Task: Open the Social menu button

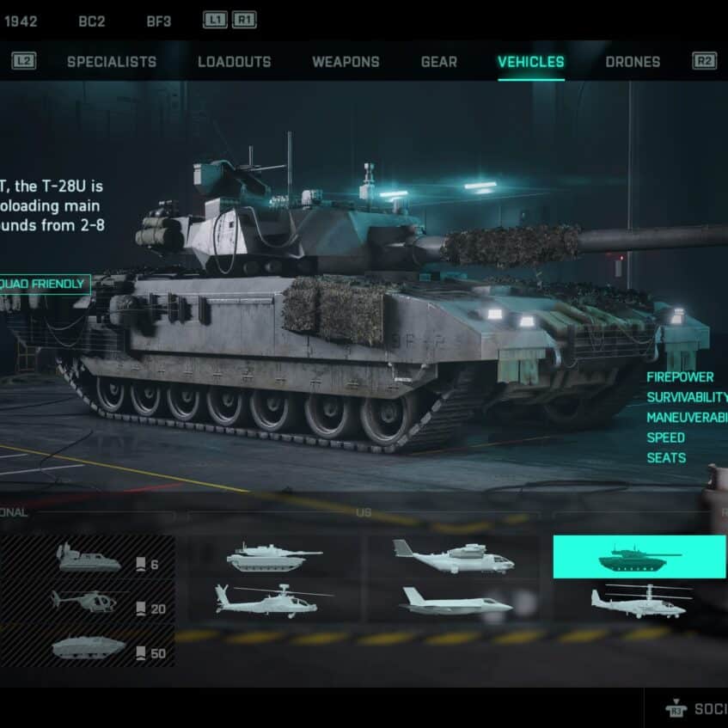Action: coord(696,708)
